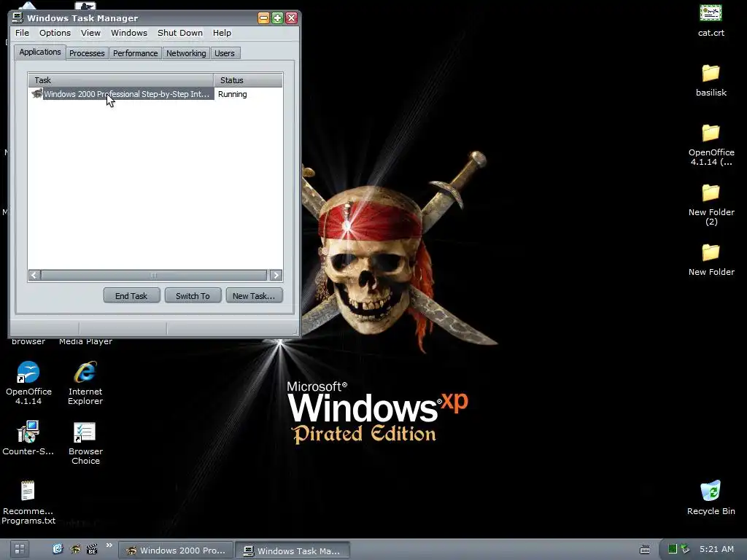Click Windows 2000 Pro... taskbar button
747x560 pixels.
pos(176,550)
